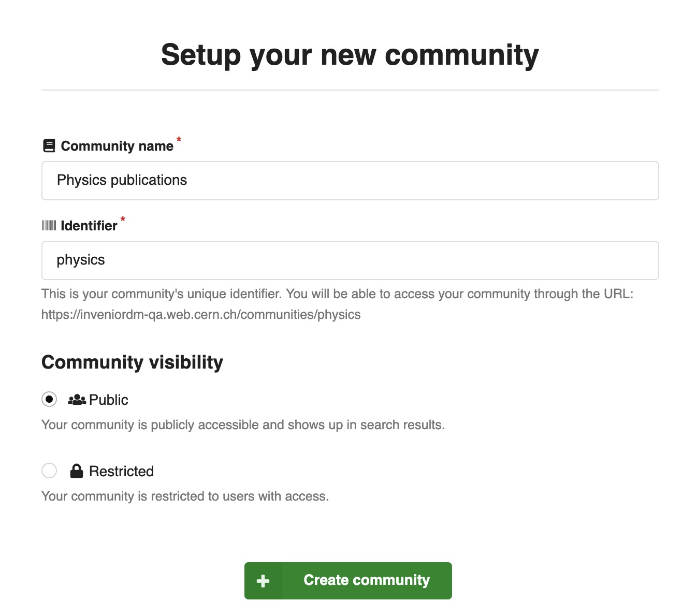Click the Public label text
The width and height of the screenshot is (697, 616).
coord(108,400)
